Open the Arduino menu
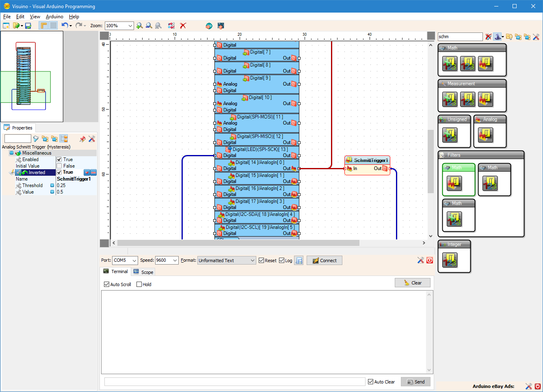 (x=54, y=17)
